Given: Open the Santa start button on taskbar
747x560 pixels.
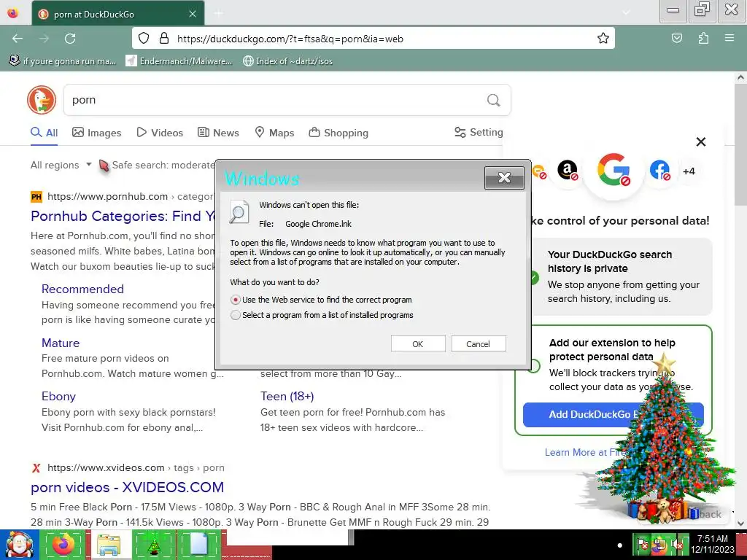Looking at the screenshot, I should tap(18, 545).
